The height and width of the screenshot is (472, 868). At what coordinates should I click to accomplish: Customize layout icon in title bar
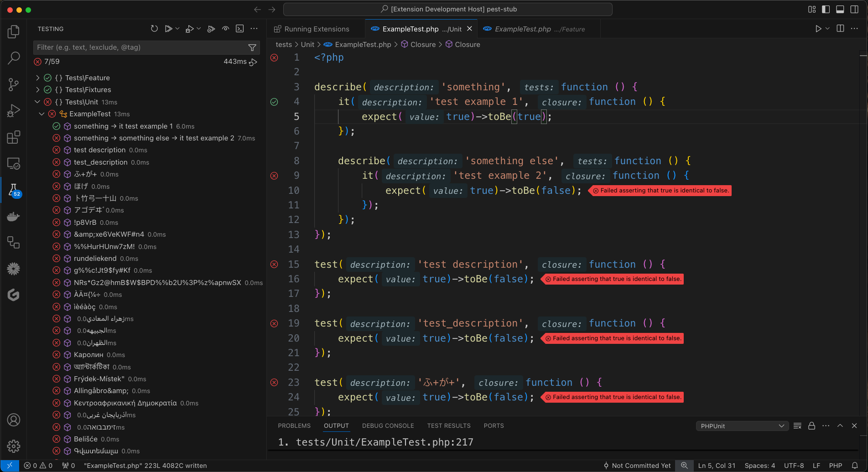(x=811, y=10)
